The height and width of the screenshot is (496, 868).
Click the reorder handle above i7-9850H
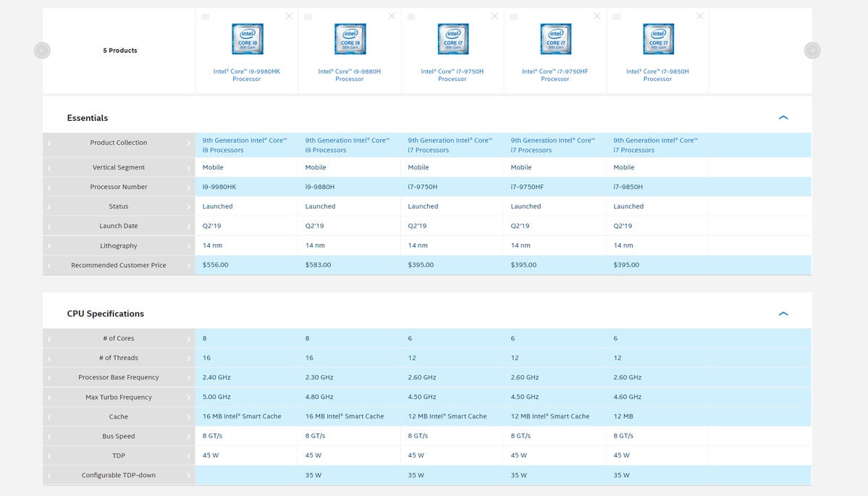click(x=616, y=17)
